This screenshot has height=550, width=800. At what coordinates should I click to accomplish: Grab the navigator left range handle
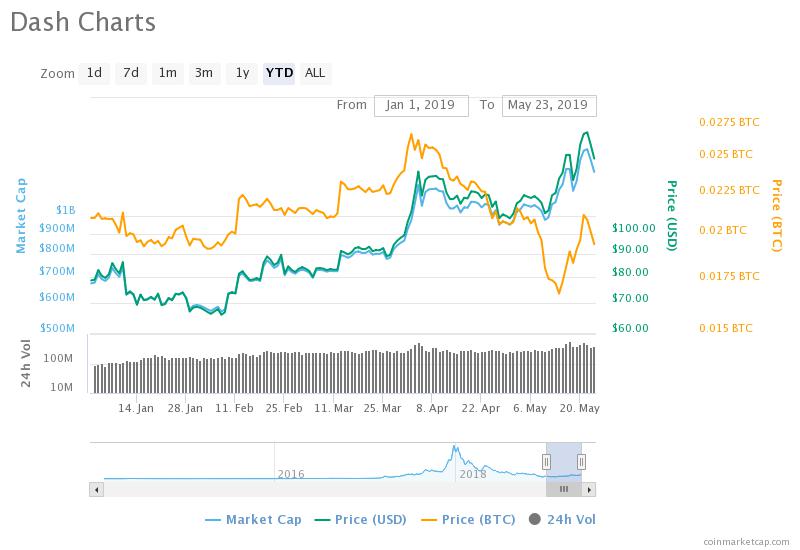click(x=546, y=462)
